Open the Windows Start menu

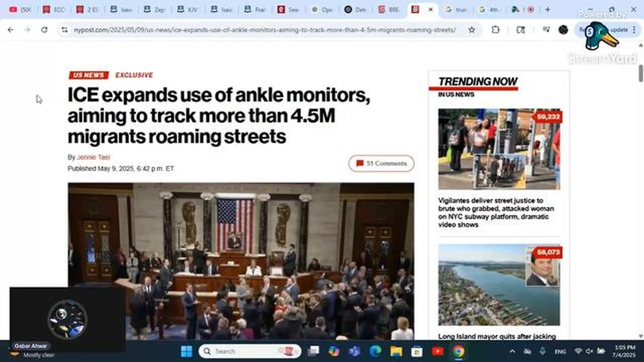point(186,351)
